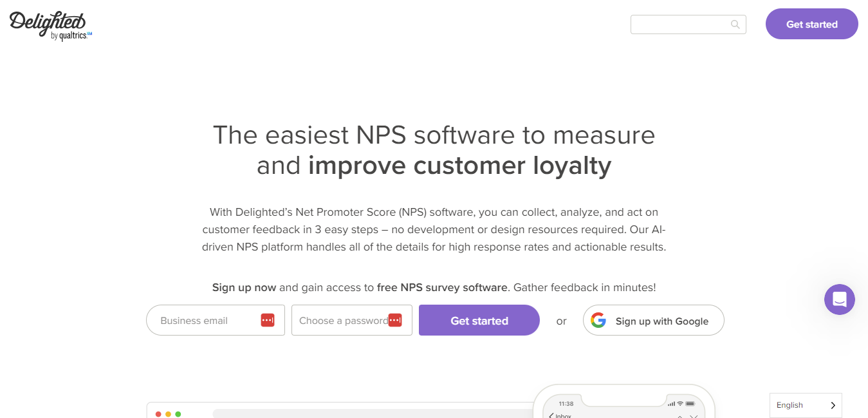Select Sign up with Google
Screen dimensions: 868x418
tap(653, 320)
